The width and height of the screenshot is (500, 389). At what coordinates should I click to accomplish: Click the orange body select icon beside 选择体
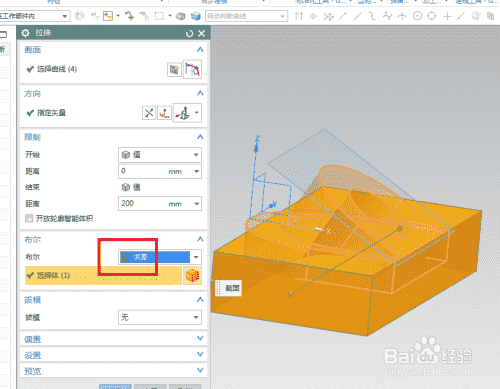click(192, 276)
